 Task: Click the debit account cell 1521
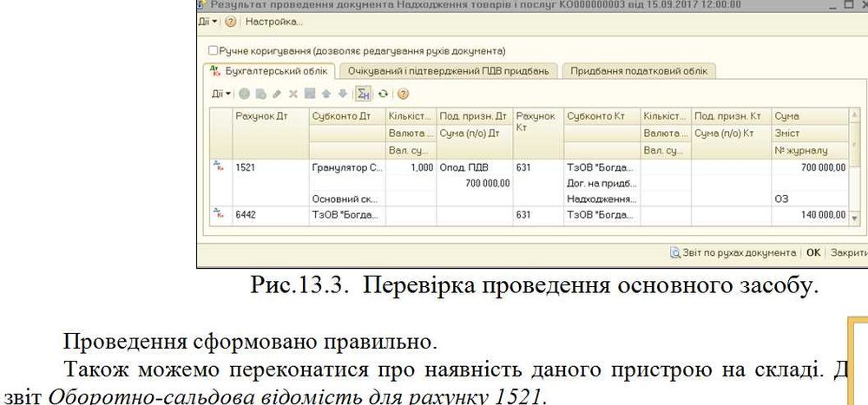tap(270, 167)
